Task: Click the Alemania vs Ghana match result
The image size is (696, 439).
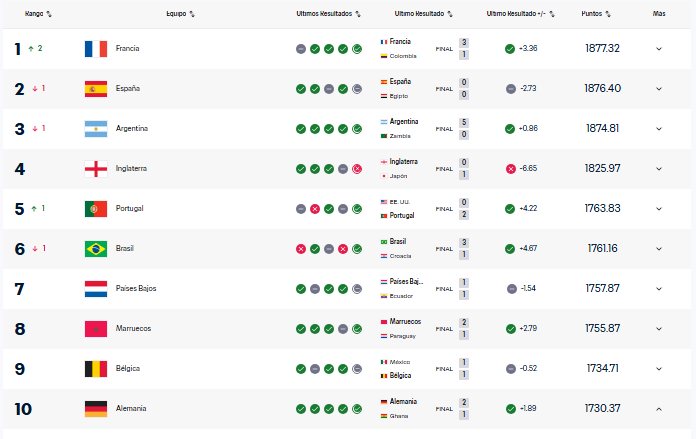Action: 425,409
